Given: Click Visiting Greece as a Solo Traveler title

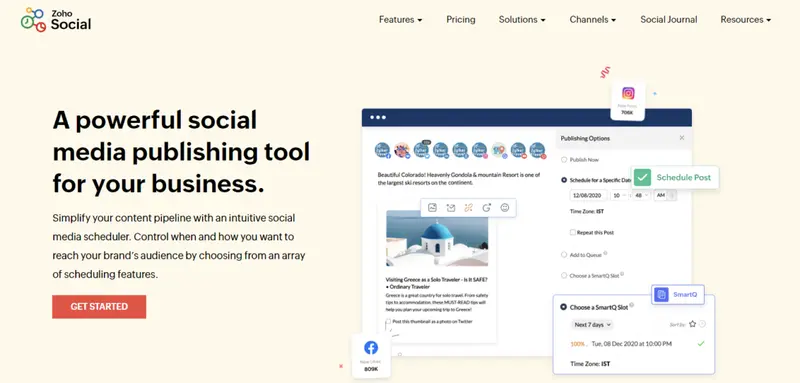Looking at the screenshot, I should tap(436, 283).
